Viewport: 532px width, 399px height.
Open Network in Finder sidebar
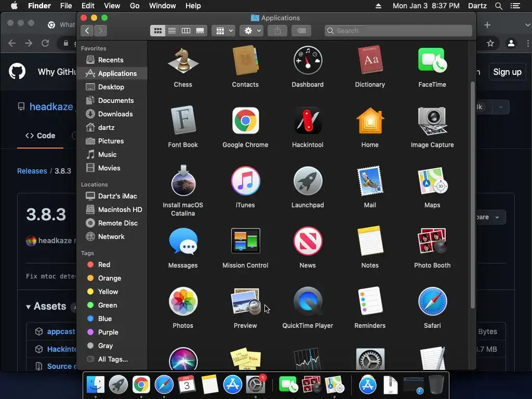(x=112, y=237)
